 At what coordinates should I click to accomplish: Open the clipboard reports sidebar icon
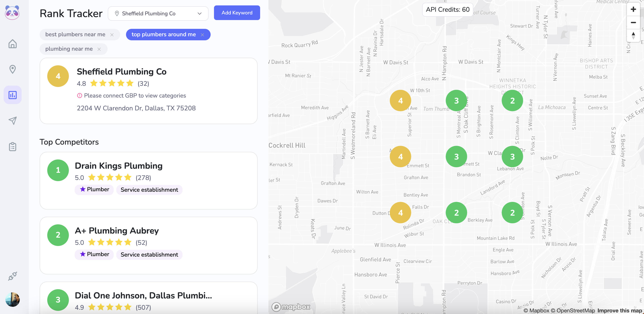[x=13, y=147]
